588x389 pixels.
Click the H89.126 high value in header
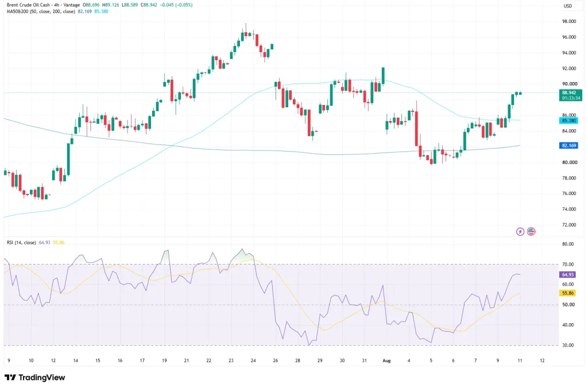tap(111, 5)
